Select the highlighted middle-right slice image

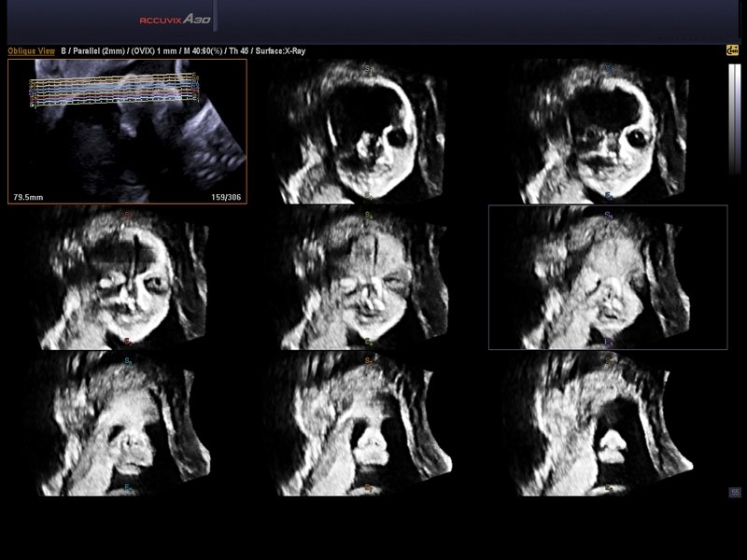pos(608,277)
